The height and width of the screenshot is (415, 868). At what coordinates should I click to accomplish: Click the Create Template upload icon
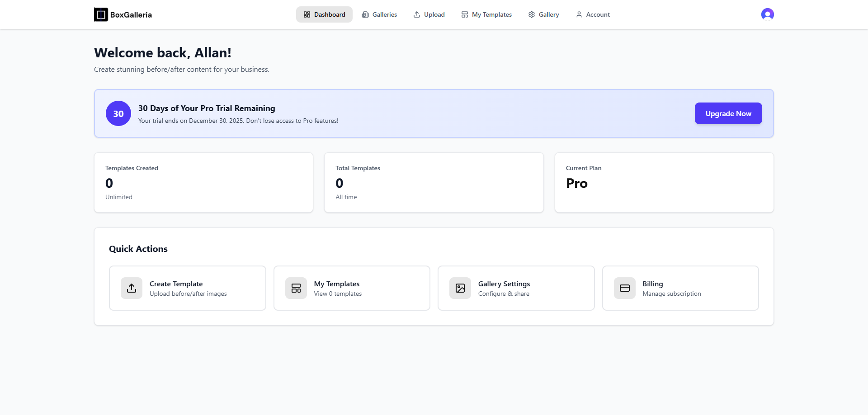131,288
